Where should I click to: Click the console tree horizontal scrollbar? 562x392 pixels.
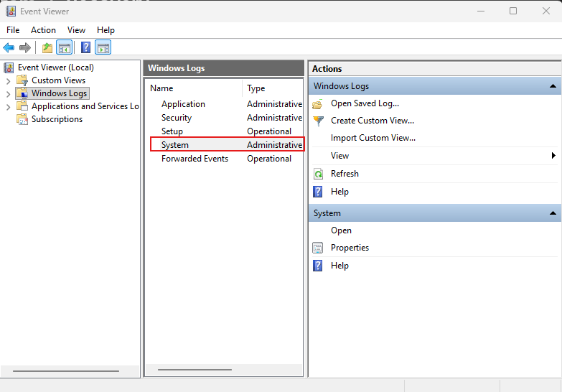tap(66, 371)
